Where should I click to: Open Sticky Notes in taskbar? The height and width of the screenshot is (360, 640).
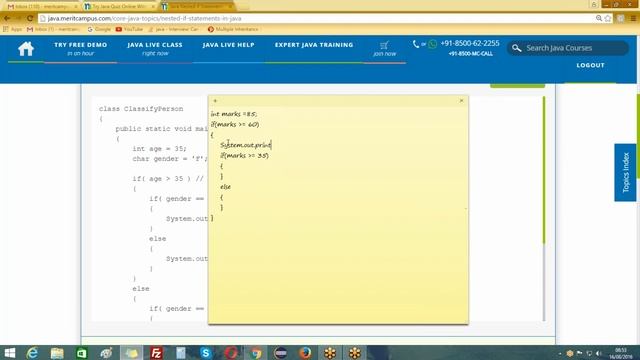(x=131, y=353)
